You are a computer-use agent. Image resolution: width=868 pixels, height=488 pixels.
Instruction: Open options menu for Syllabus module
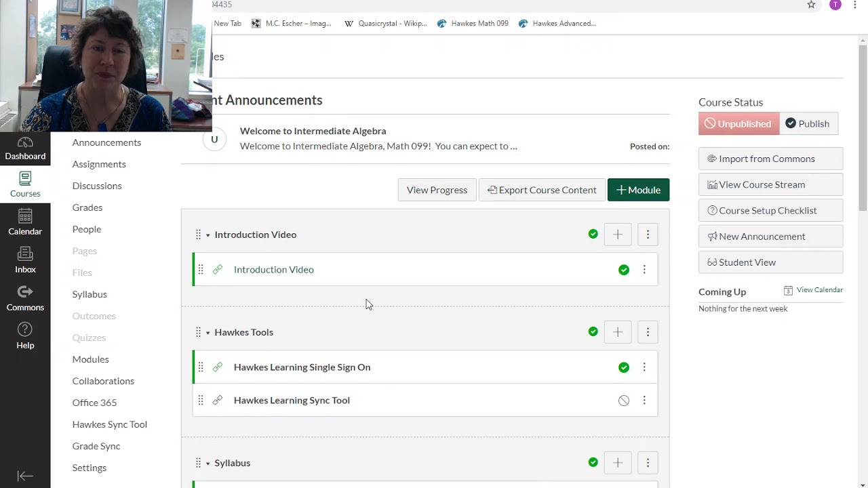point(648,463)
